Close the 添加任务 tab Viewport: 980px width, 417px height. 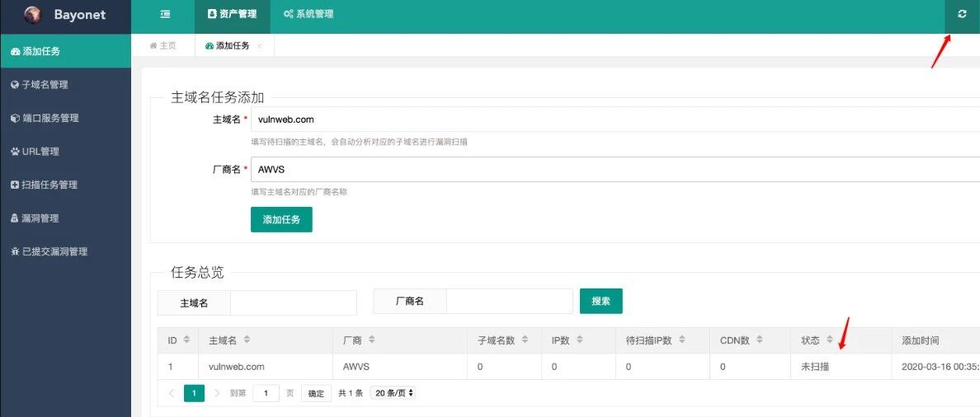tap(259, 46)
